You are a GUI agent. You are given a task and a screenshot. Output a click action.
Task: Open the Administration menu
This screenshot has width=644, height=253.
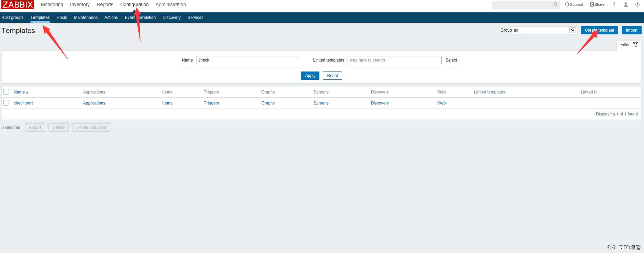[x=171, y=4]
